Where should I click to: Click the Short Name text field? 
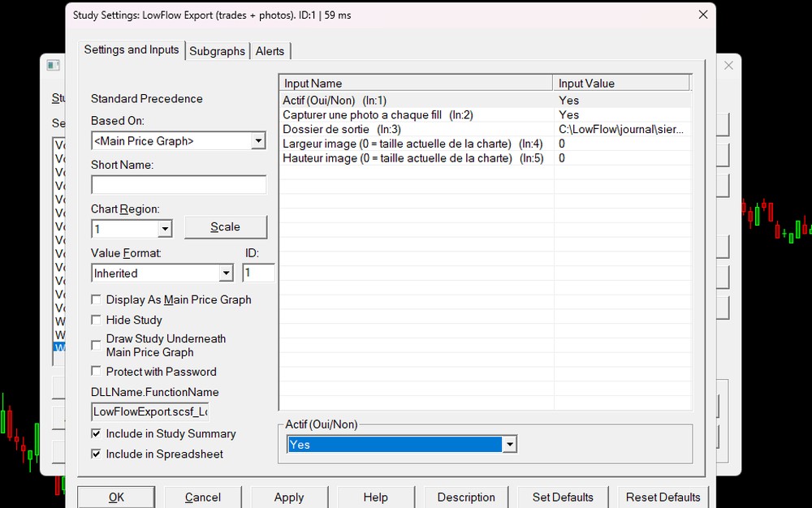coord(179,185)
